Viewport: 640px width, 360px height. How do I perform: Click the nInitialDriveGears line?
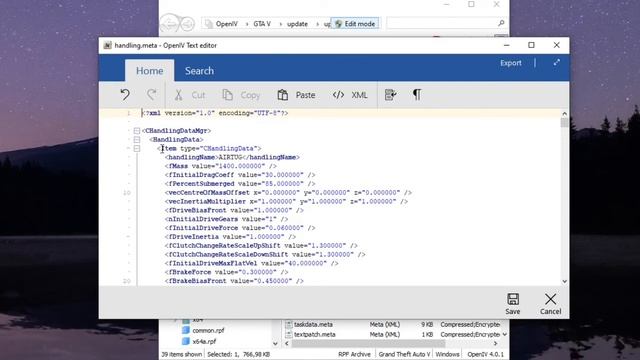[227, 219]
